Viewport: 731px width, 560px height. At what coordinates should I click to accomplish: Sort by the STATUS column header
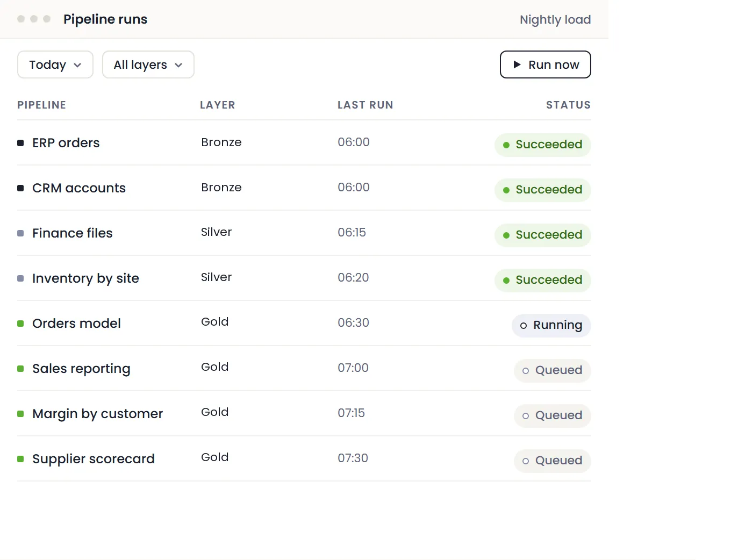coord(568,105)
